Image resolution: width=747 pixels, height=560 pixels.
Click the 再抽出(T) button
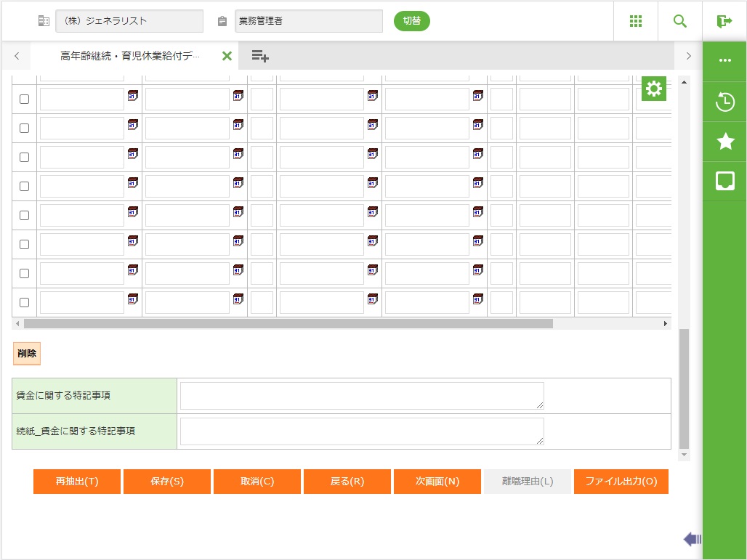pyautogui.click(x=77, y=482)
